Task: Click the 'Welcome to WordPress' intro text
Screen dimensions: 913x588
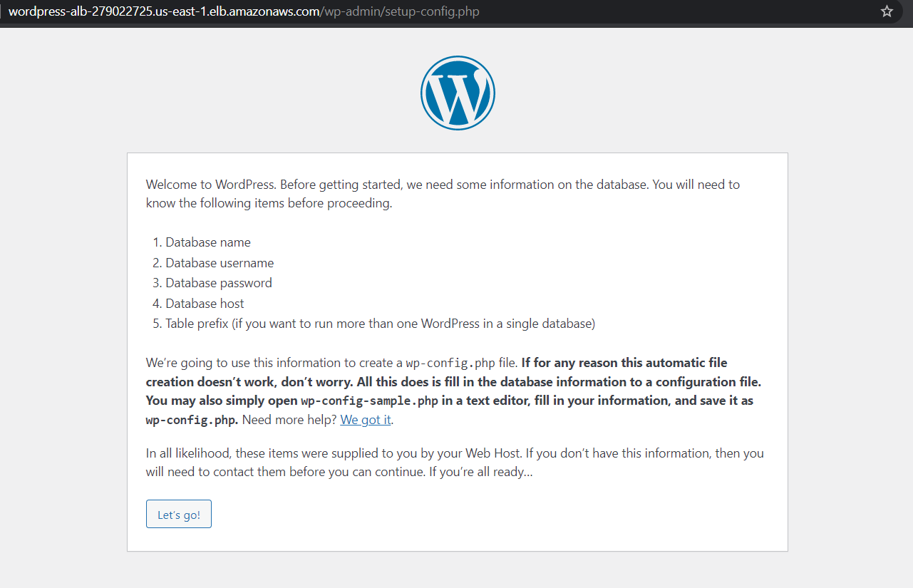Action: pyautogui.click(x=443, y=194)
